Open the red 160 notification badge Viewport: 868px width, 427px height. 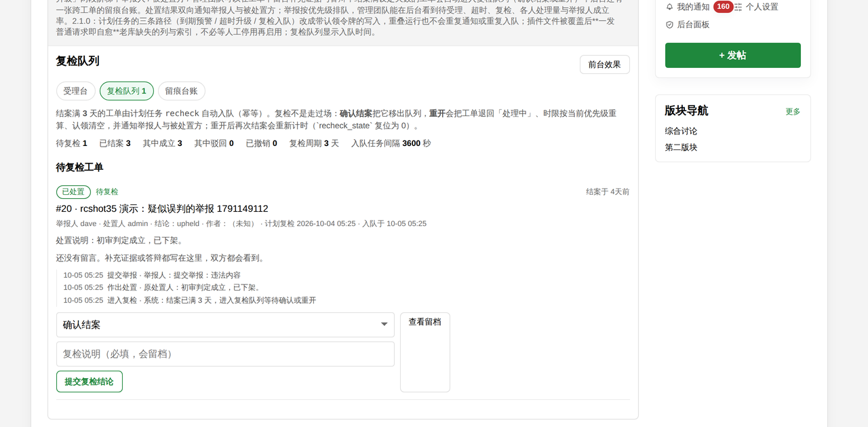pyautogui.click(x=724, y=7)
